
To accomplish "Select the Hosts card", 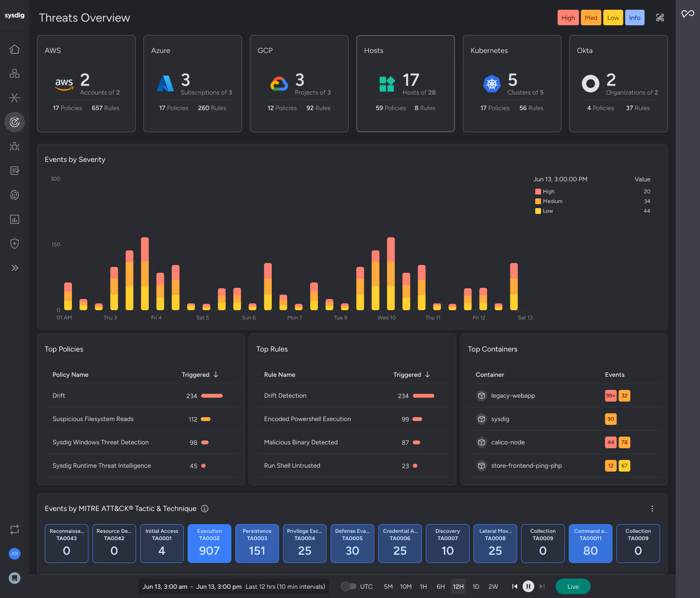I will pos(405,84).
